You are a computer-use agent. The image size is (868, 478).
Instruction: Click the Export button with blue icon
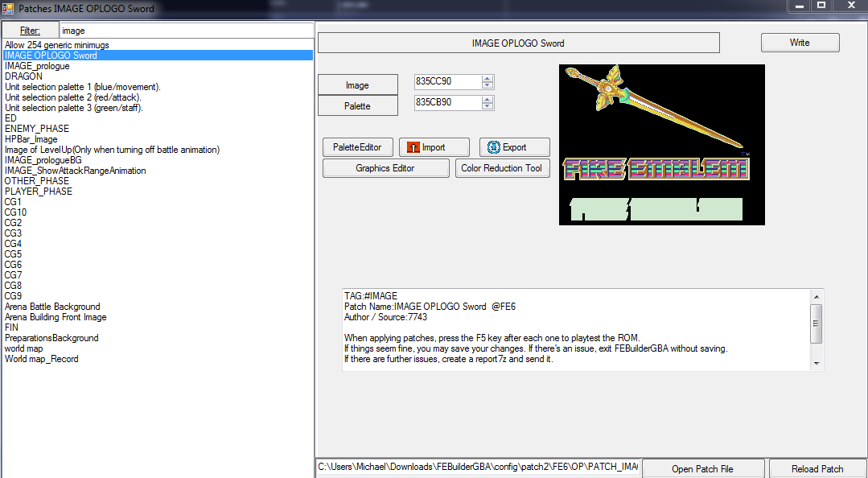515,147
